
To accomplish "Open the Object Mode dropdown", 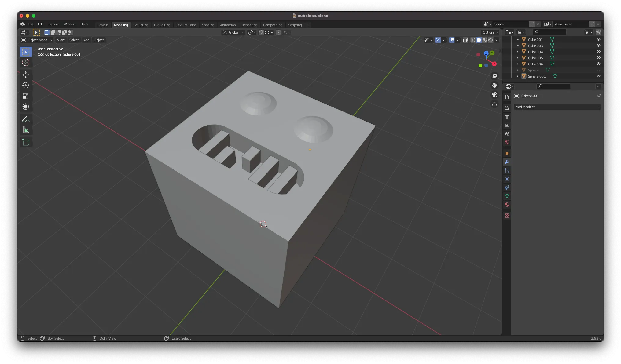I will [x=37, y=40].
